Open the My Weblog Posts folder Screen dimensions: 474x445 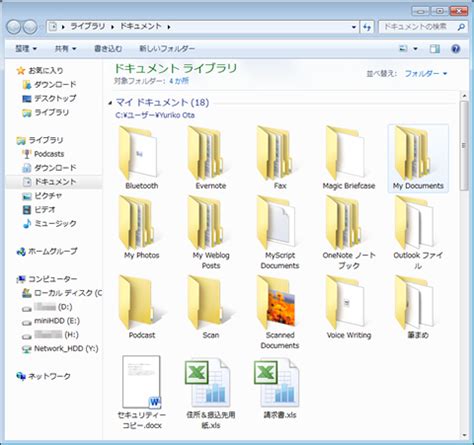[x=210, y=232]
